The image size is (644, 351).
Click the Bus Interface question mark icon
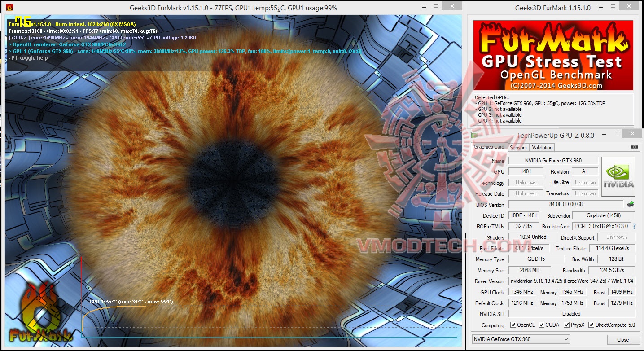(634, 226)
